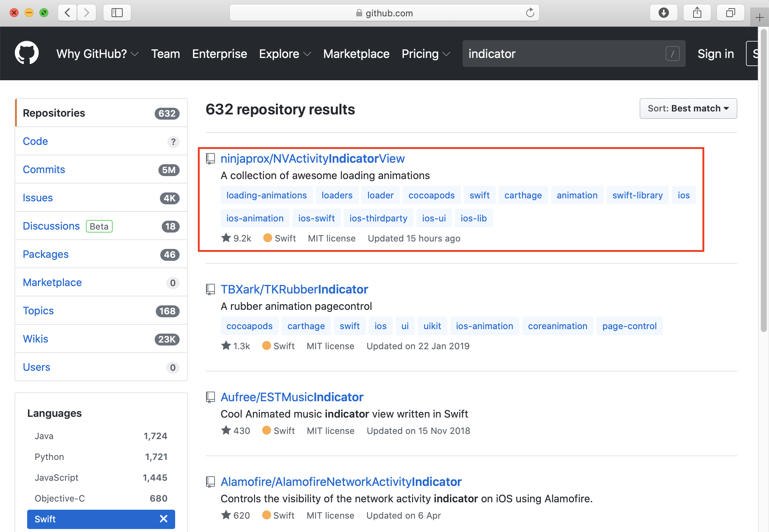Click Safari's sidebar toggle icon
The width and height of the screenshot is (769, 532).
pyautogui.click(x=117, y=13)
